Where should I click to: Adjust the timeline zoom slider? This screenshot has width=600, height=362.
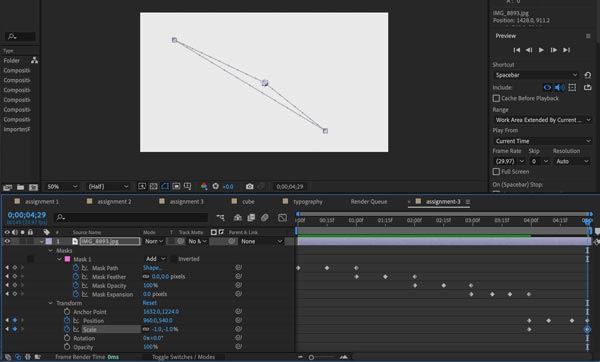(311, 357)
